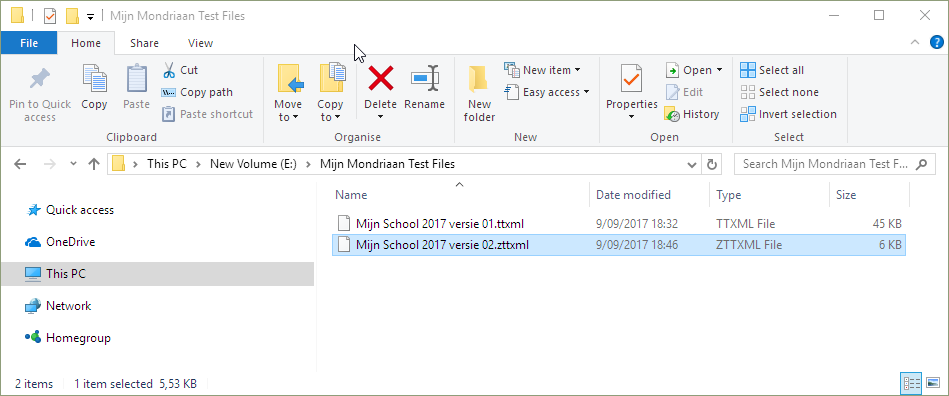
Task: View file History
Action: [x=692, y=114]
